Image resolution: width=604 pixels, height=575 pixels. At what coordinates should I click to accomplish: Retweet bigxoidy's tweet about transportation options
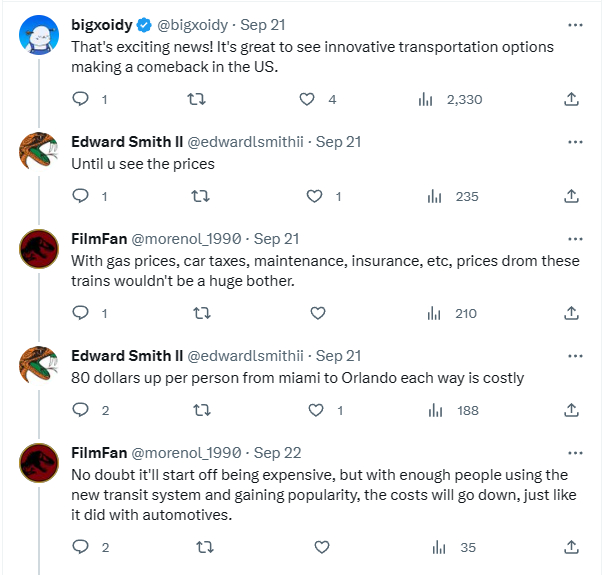click(198, 99)
